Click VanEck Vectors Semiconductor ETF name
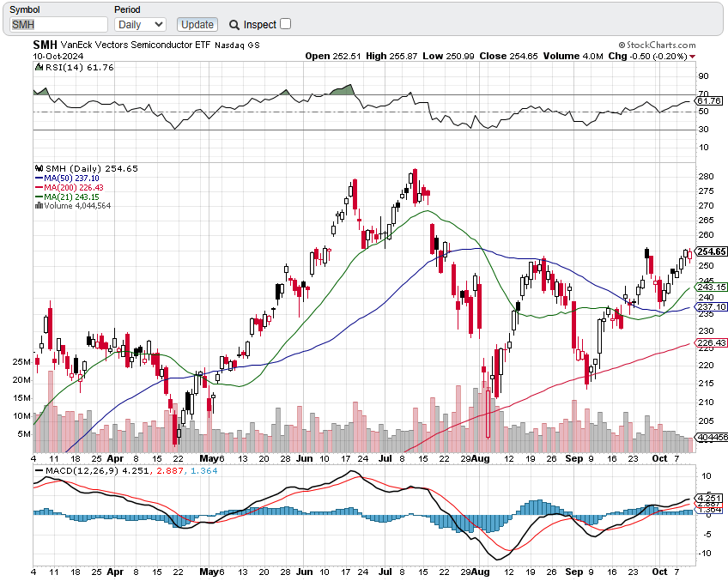Screen dimensions: 728x581 coord(136,45)
